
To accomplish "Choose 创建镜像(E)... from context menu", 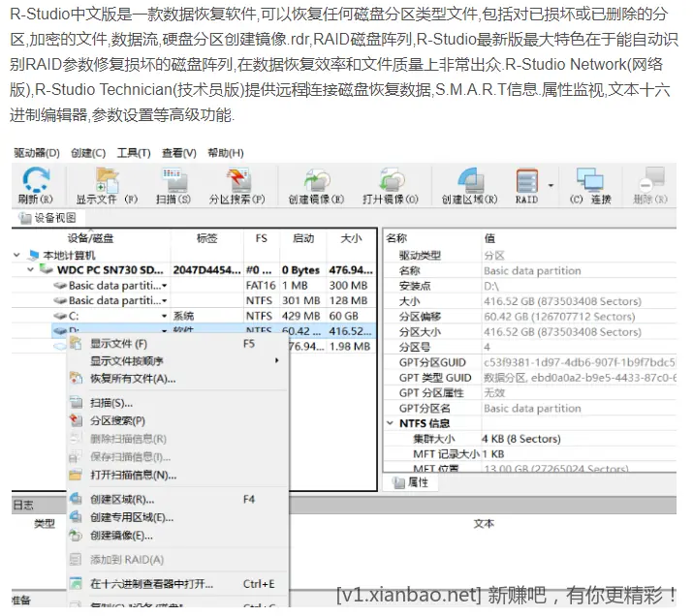I will tap(177, 536).
